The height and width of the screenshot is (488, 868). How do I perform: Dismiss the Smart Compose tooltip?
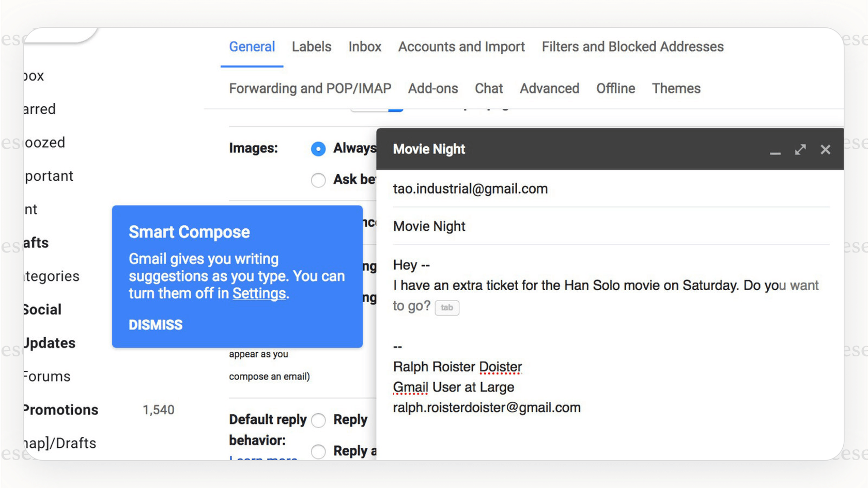tap(156, 325)
